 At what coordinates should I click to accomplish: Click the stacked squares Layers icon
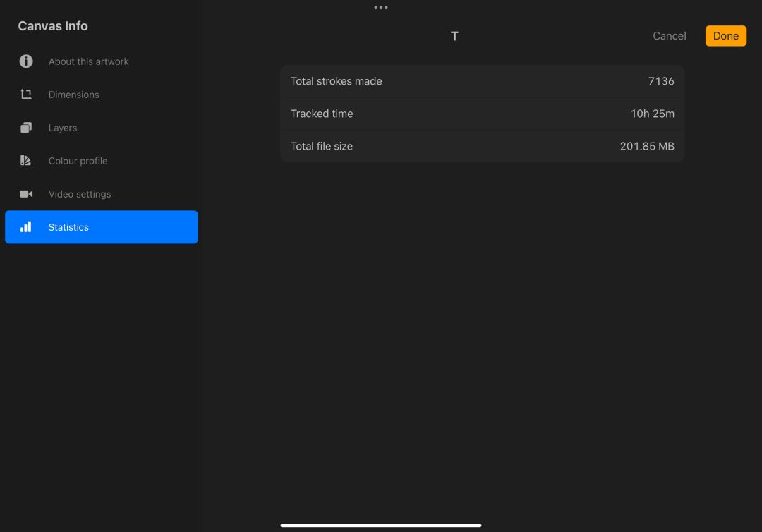click(26, 127)
